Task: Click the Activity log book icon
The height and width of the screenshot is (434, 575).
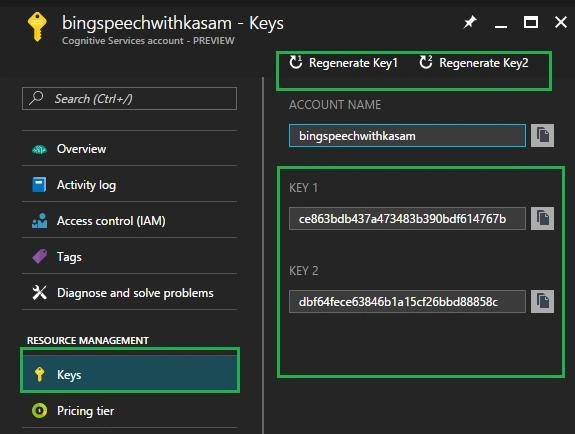Action: coord(39,185)
